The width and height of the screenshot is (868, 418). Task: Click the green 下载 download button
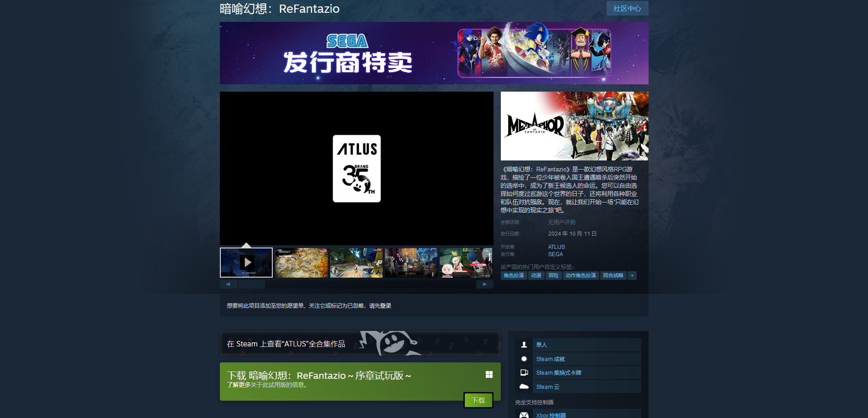coord(478,400)
